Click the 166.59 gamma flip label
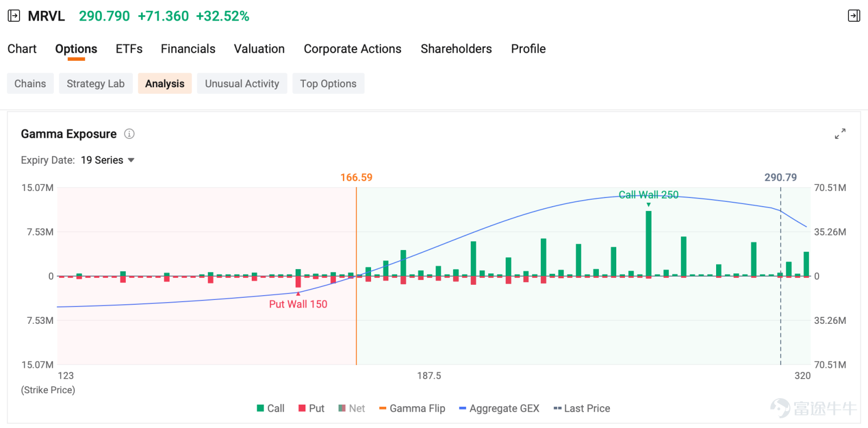This screenshot has height=428, width=868. (356, 177)
